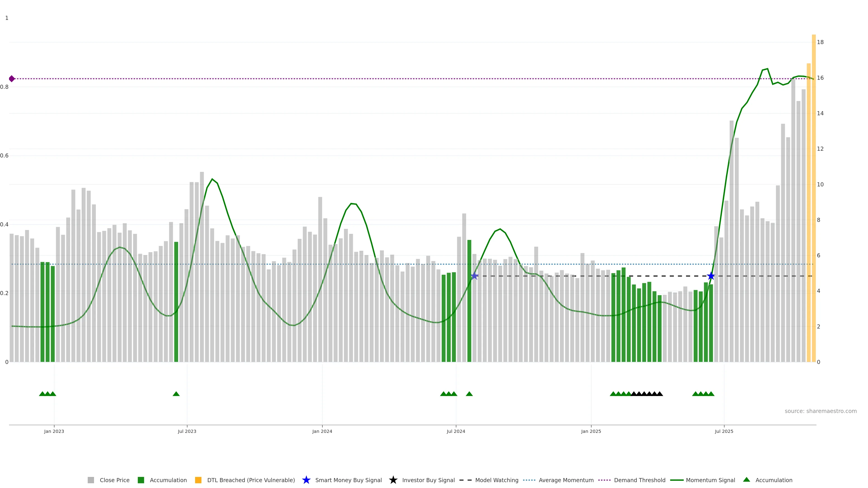
Task: Click the orange DTL Breached legend swatch
Action: (x=198, y=480)
